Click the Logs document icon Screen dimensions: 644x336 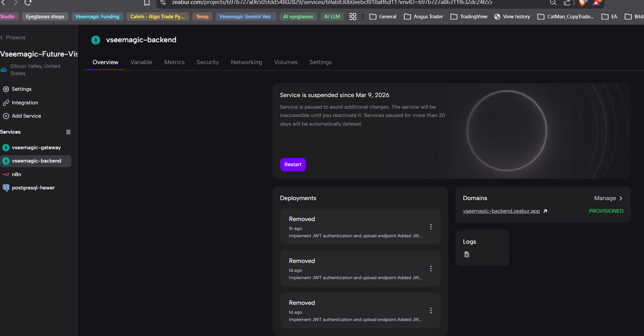click(467, 255)
